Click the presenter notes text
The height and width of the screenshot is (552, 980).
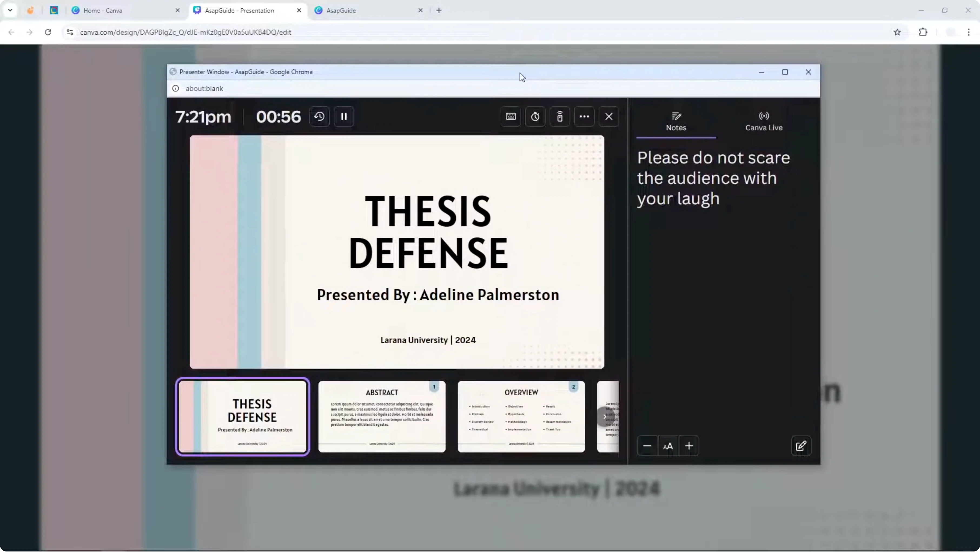[713, 178]
